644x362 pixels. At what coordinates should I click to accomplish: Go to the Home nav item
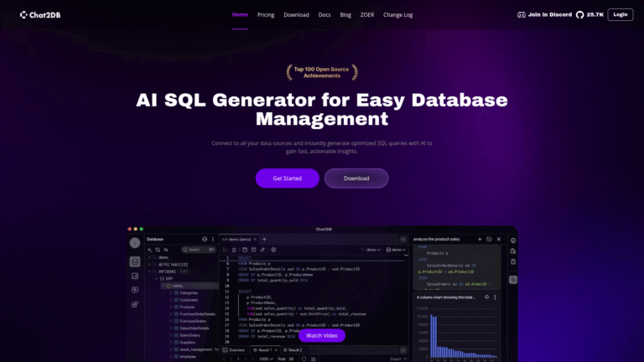click(240, 15)
